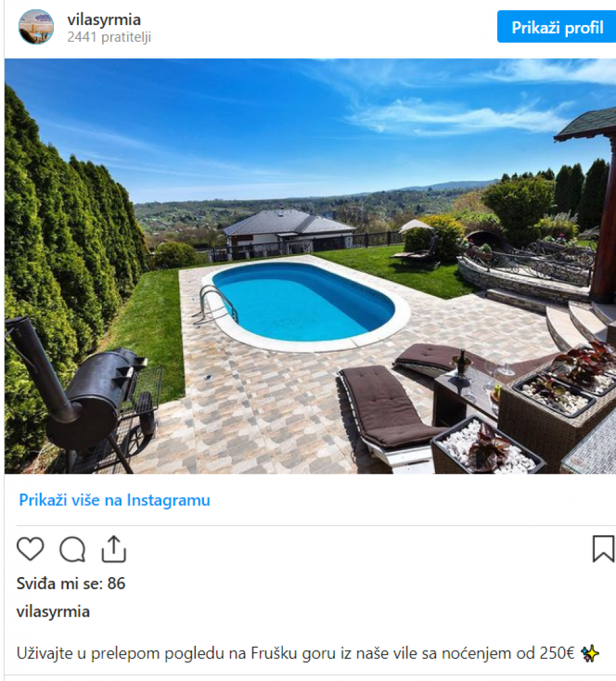Open the vilasyrmia username in the header

point(104,19)
